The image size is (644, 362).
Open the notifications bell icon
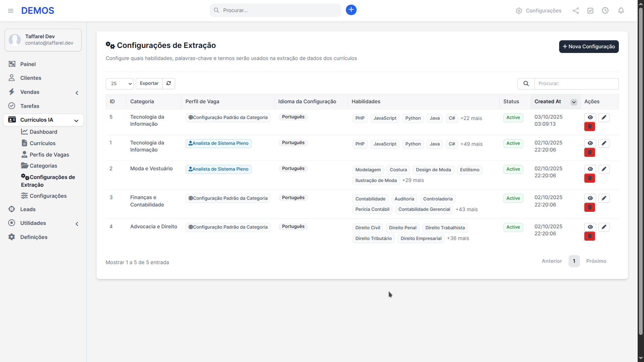coord(621,10)
